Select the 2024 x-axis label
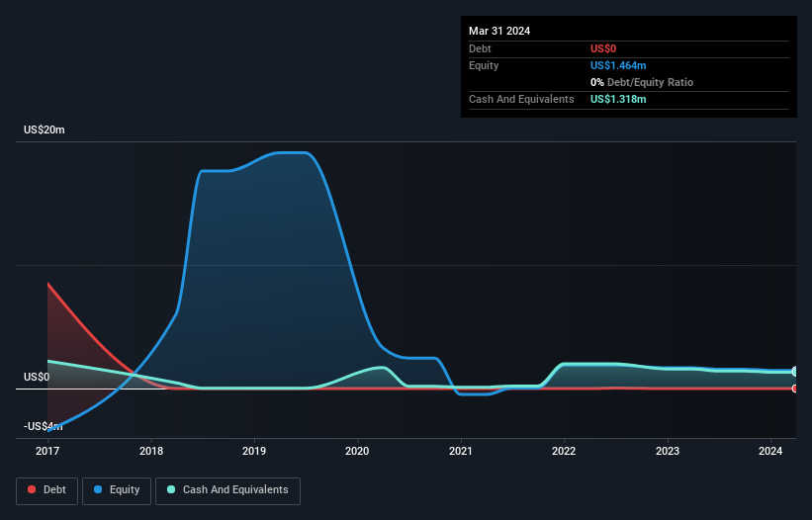Viewport: 812px width, 520px height. tap(770, 451)
